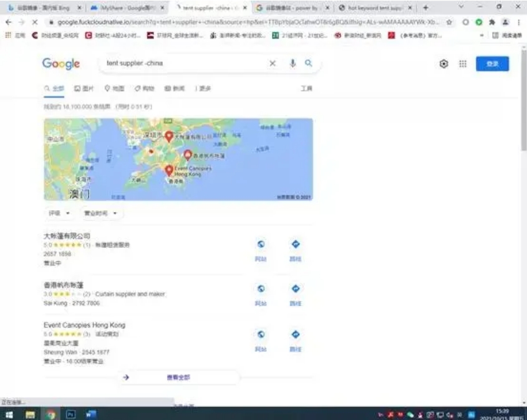Go back with the browser back arrow
The width and height of the screenshot is (527, 420).
click(x=8, y=22)
